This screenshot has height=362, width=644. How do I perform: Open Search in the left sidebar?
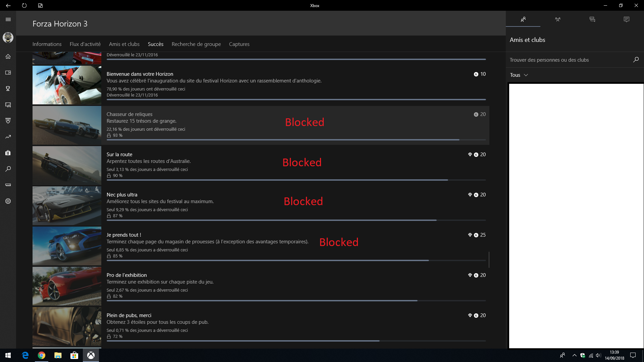click(8, 169)
